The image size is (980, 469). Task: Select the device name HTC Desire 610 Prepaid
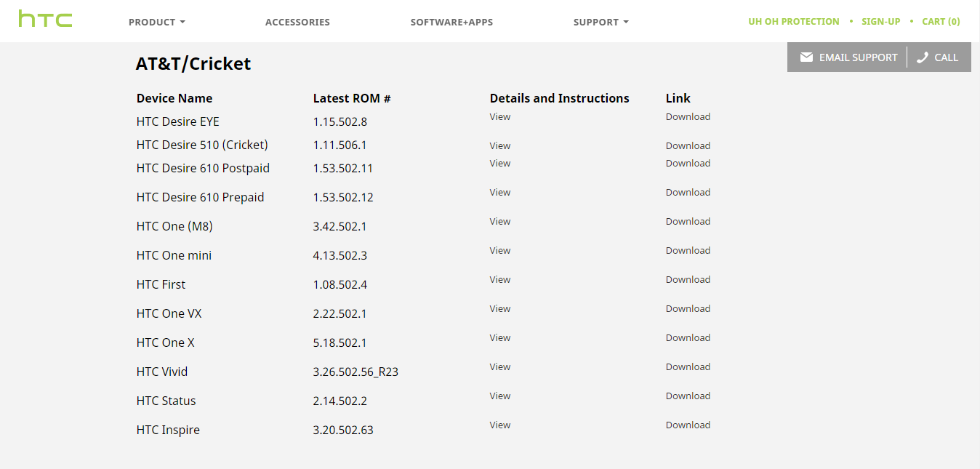point(201,197)
